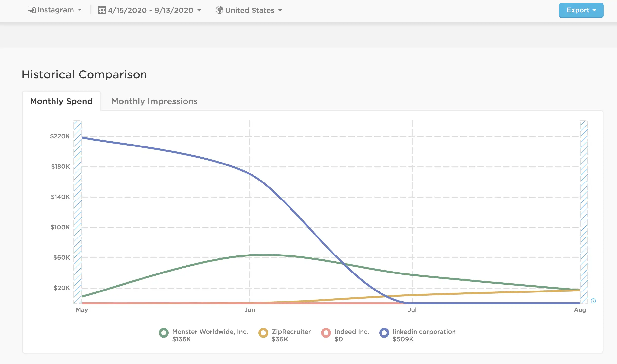Screen dimensions: 617x364
Task: Toggle ZipRecruiter series via its label
Action: [x=291, y=332]
